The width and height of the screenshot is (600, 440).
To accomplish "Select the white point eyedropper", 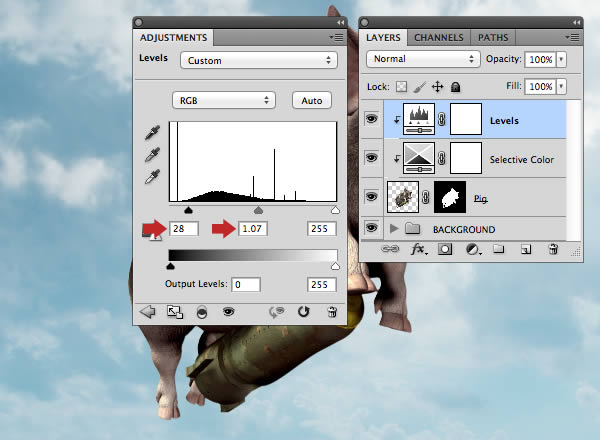I will 152,177.
